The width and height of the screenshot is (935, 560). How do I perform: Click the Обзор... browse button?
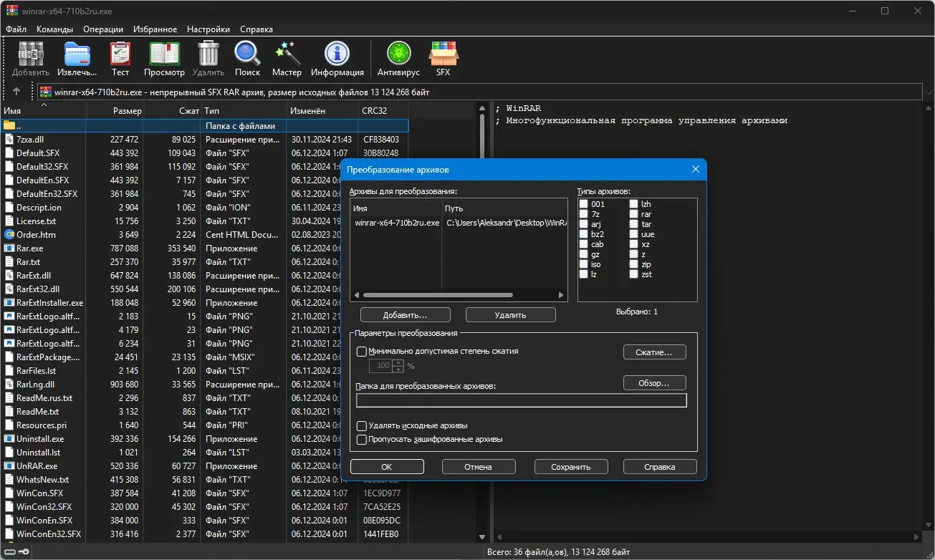point(654,383)
